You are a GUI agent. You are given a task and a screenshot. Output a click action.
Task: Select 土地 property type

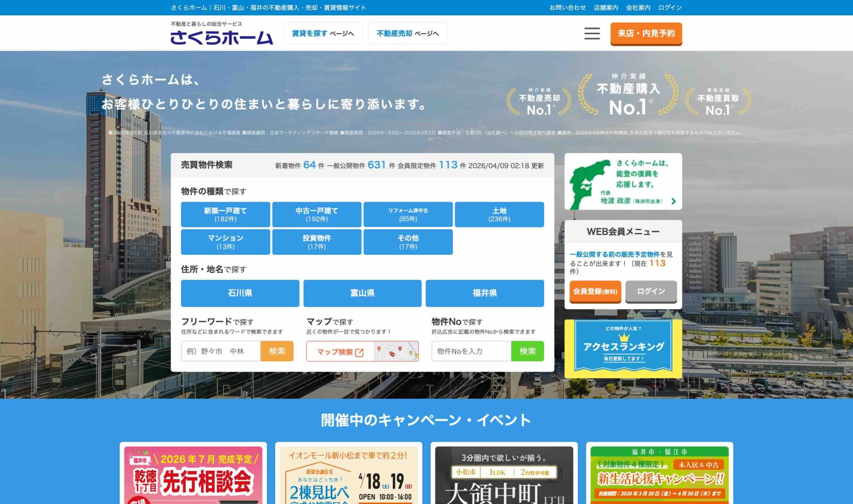[x=499, y=214]
